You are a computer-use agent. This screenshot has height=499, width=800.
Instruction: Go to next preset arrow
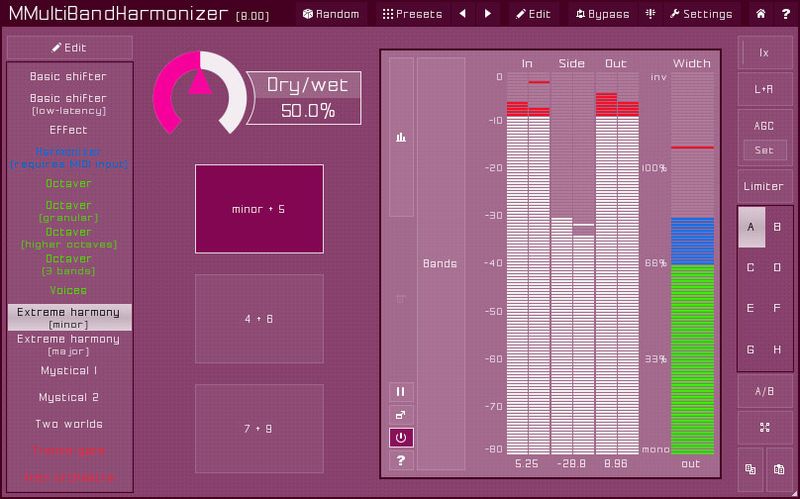[x=488, y=14]
